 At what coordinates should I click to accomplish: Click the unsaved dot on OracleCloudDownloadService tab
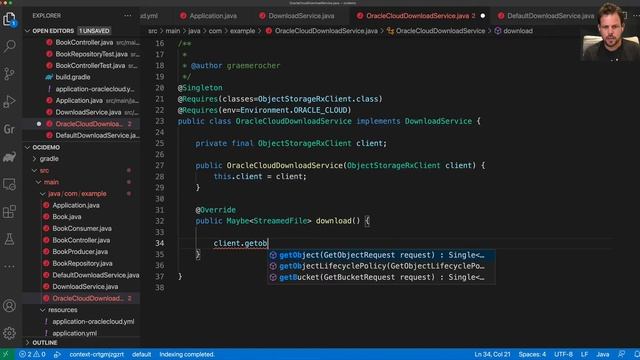tap(483, 16)
